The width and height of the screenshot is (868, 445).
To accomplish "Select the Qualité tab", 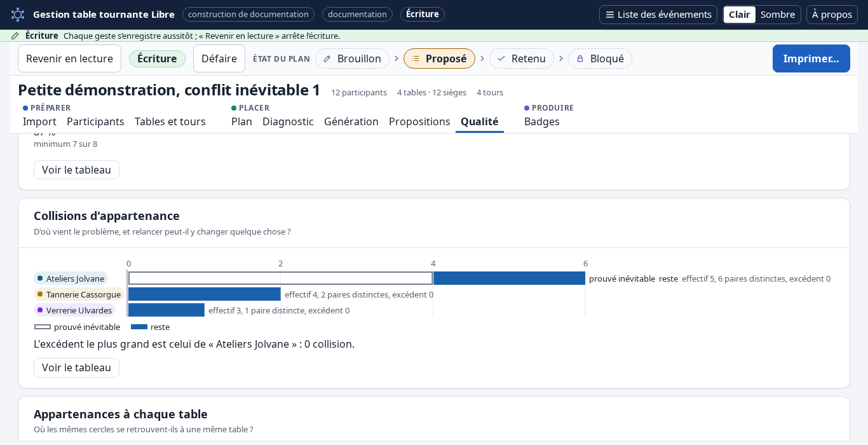I will (480, 121).
